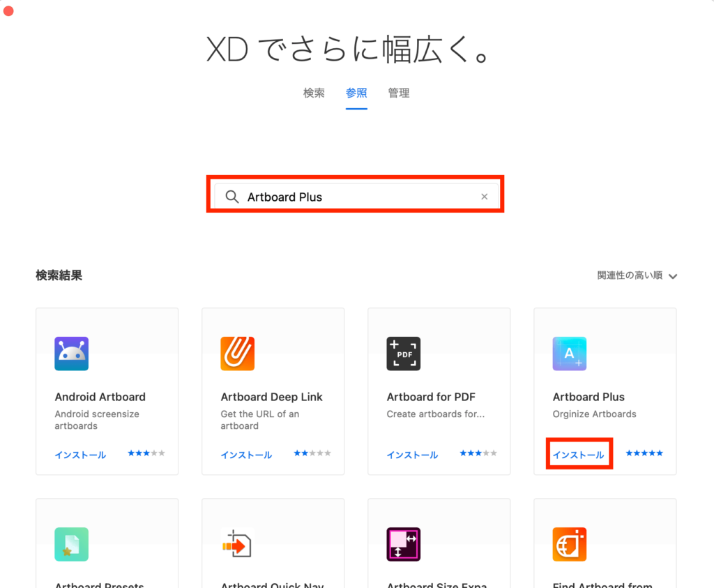View star rating of Android Artboard
The image size is (714, 588).
coord(146,453)
